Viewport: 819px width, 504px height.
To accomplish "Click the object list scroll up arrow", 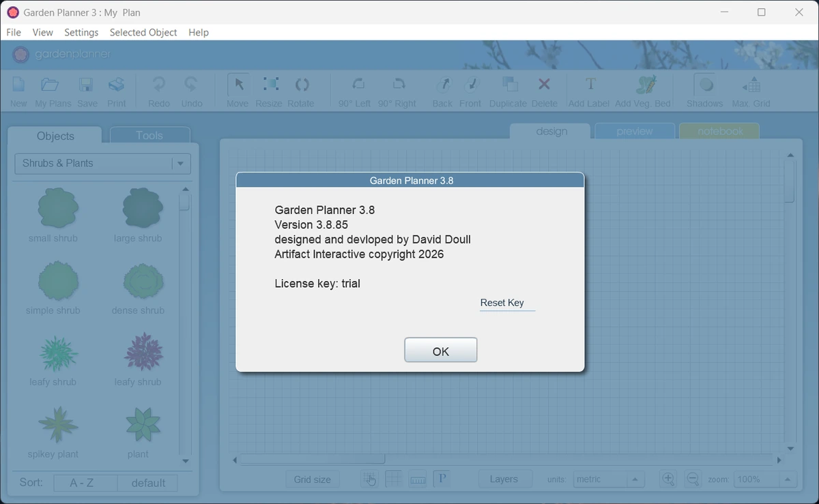I will click(x=185, y=189).
